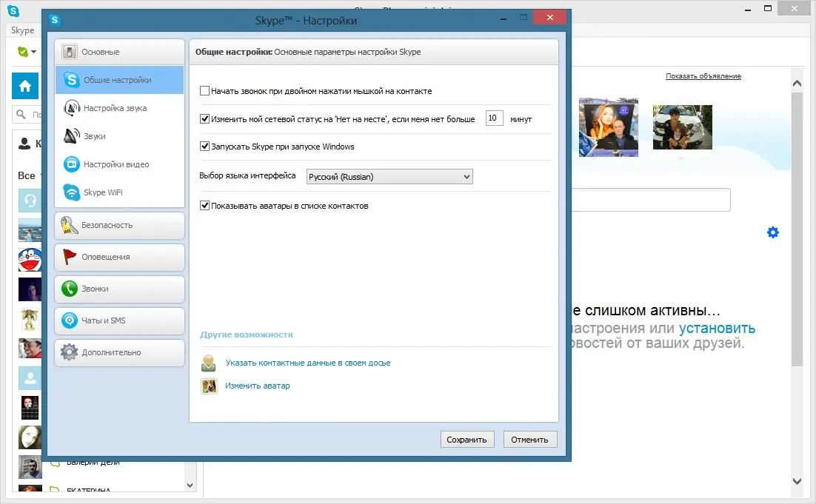Viewport: 816px width, 504px height.
Task: Select the Doraemon avatar contact
Action: (x=30, y=260)
